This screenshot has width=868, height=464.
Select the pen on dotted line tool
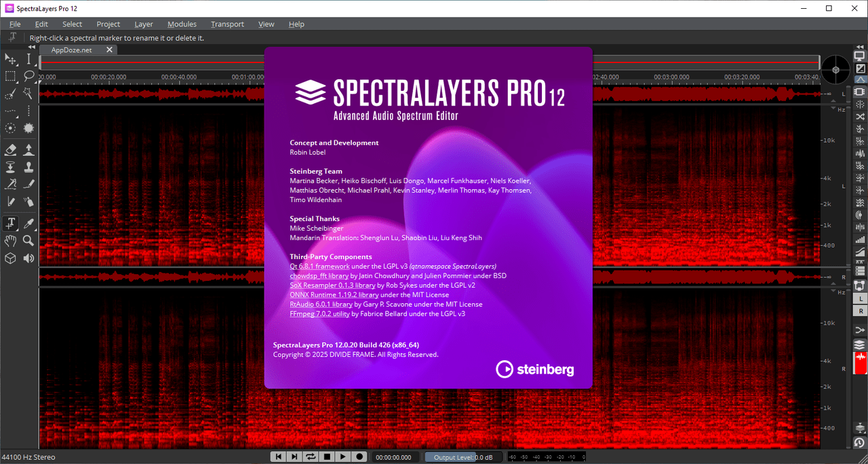[x=11, y=184]
